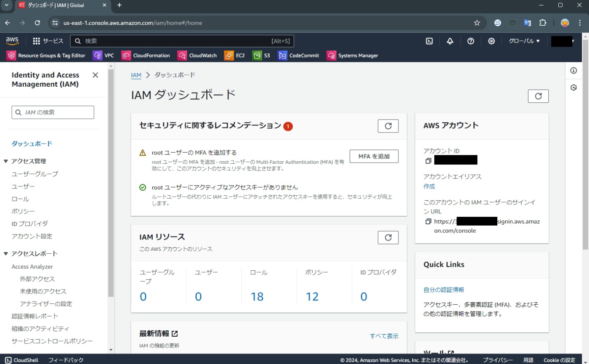Open ユーザーグループ in the sidebar
This screenshot has width=589, height=364.
35,174
